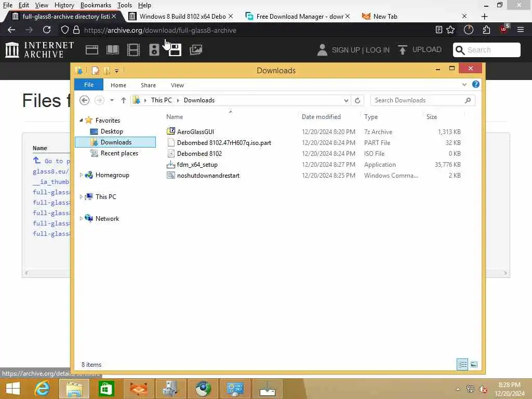532x399 pixels.
Task: Expand the Homegroup tree node
Action: tap(81, 175)
